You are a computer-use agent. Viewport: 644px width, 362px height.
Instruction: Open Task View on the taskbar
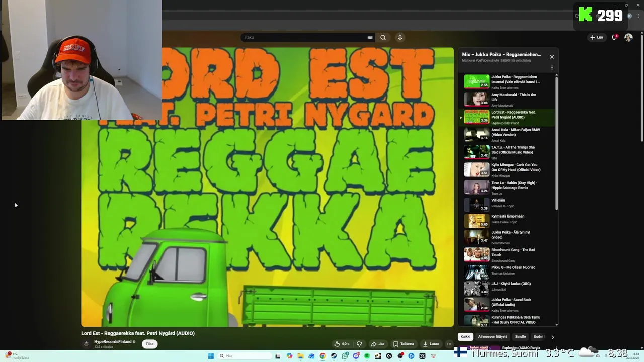[x=277, y=356]
